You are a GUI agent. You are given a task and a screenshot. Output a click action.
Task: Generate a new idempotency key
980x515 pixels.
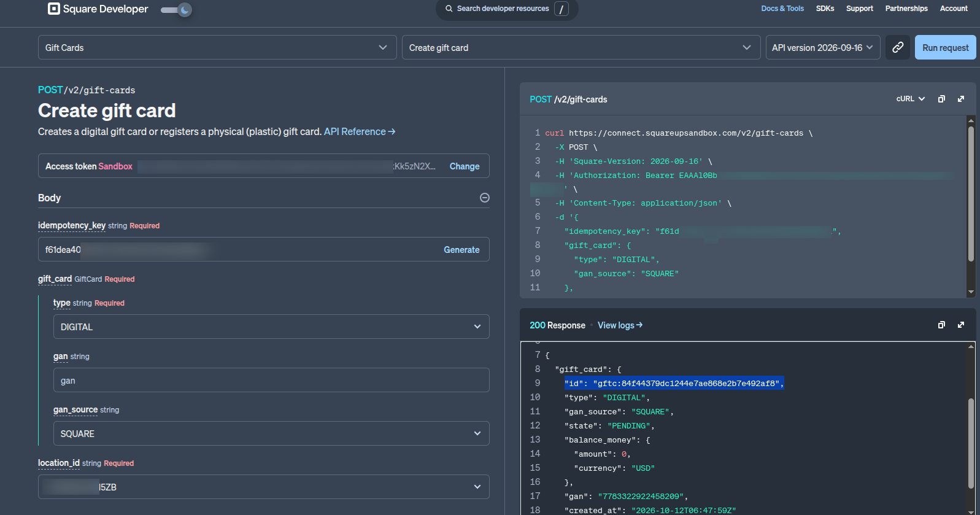click(x=461, y=250)
